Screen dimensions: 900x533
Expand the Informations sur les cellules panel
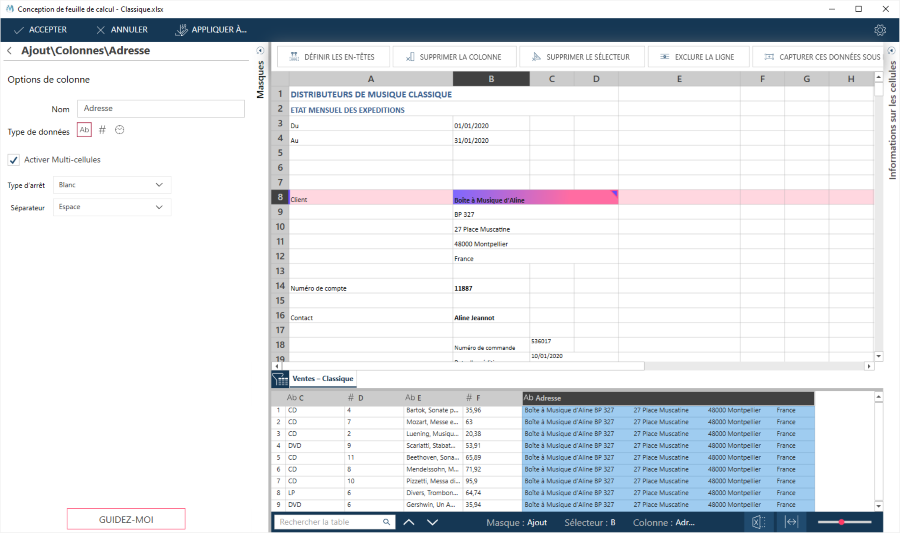892,50
